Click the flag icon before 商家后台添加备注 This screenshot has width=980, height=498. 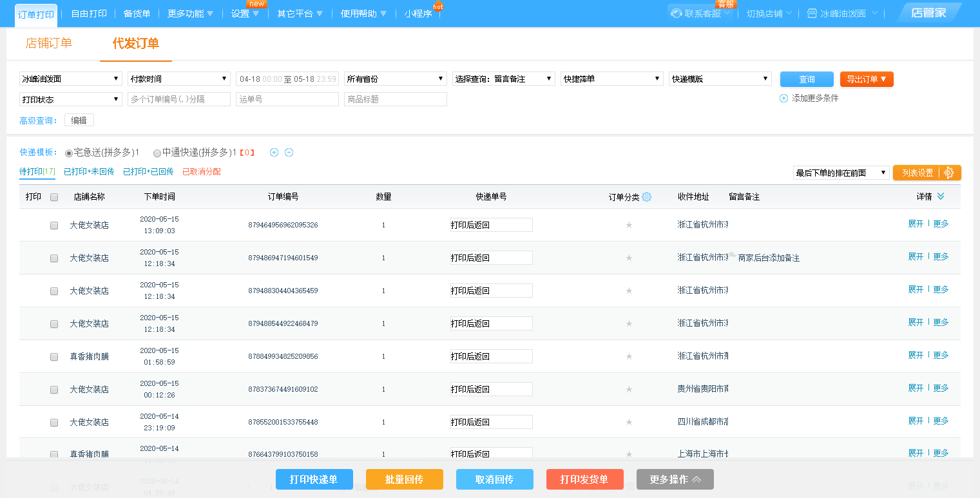tap(733, 256)
